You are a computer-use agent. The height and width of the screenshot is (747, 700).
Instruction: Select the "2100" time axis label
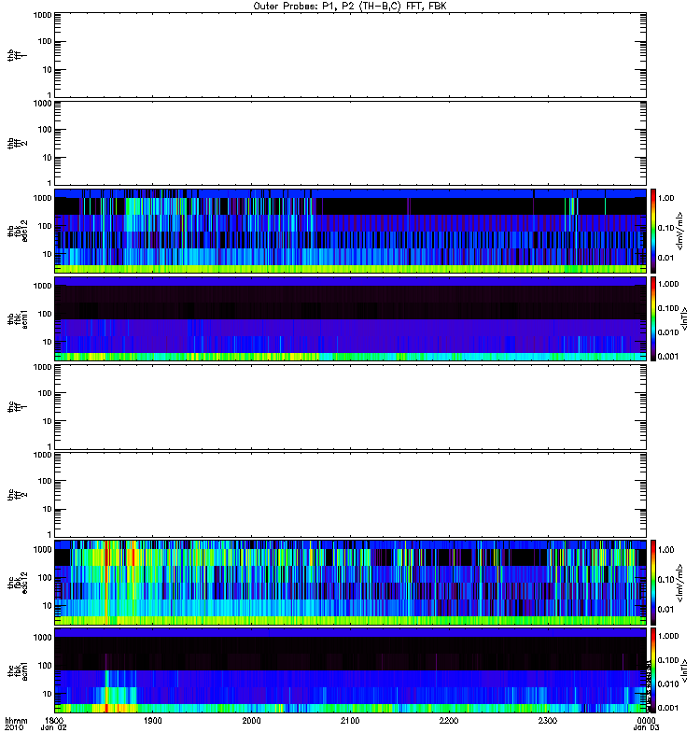coord(350,720)
